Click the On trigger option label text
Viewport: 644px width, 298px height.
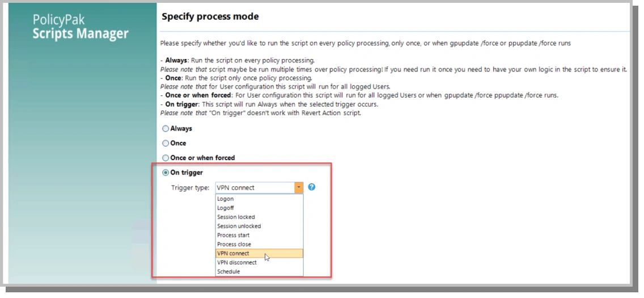(187, 173)
